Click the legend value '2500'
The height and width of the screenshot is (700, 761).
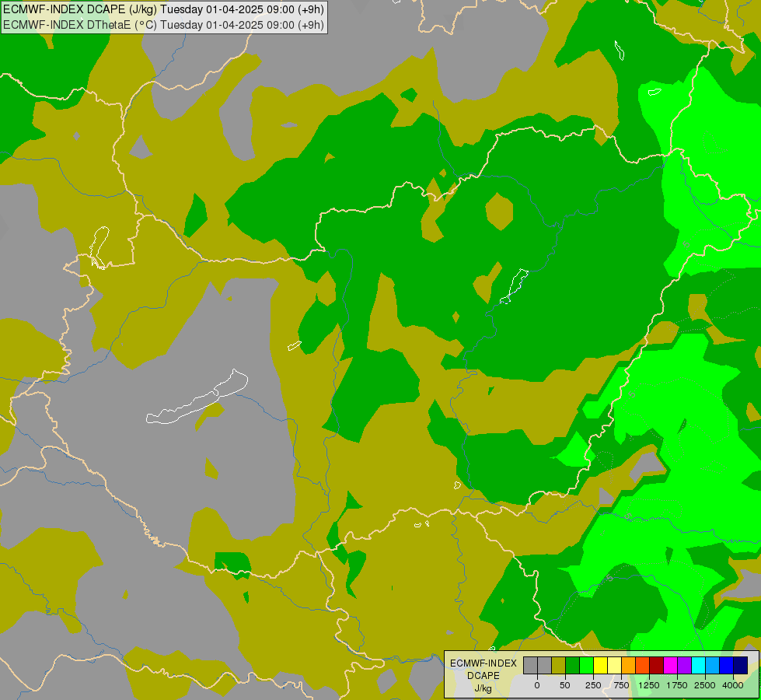(705, 685)
